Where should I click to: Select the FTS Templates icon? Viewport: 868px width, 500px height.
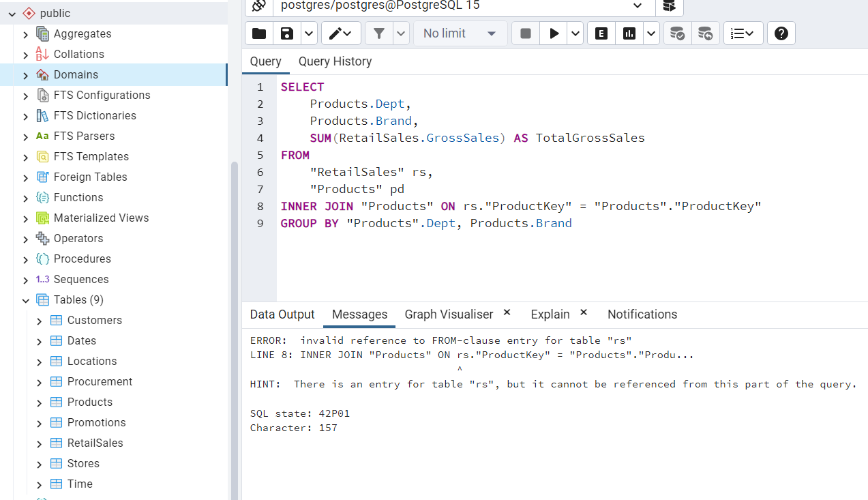[x=42, y=156]
